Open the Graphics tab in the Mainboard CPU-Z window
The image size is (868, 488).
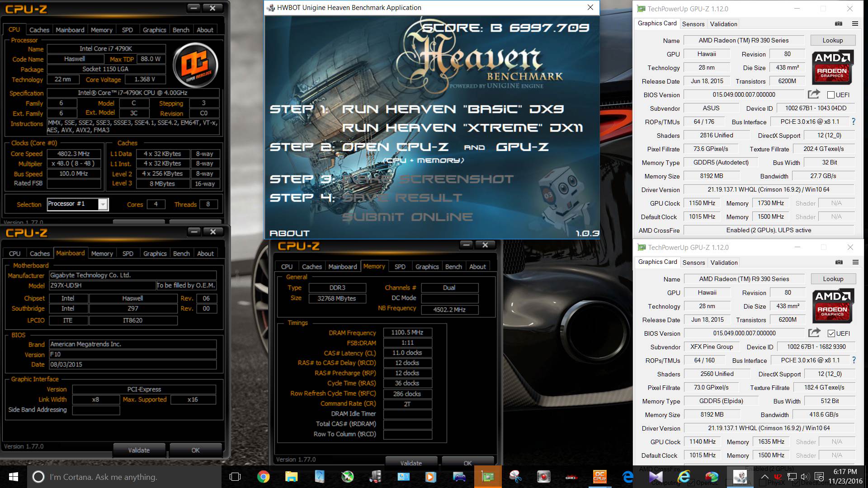click(x=155, y=253)
